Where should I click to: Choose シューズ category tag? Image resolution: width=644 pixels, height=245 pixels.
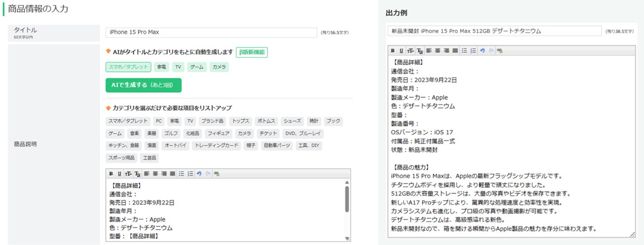pos(293,121)
